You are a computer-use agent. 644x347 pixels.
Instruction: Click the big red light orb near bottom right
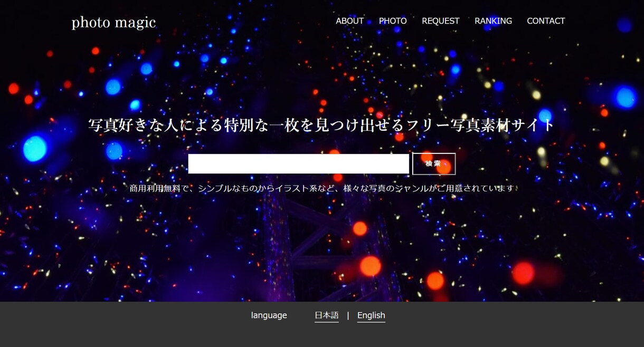click(523, 273)
